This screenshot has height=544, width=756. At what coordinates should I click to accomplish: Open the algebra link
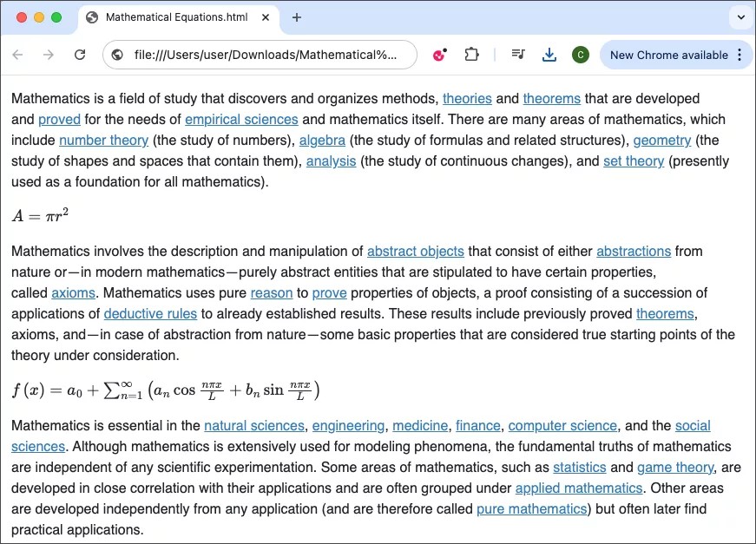(x=322, y=140)
